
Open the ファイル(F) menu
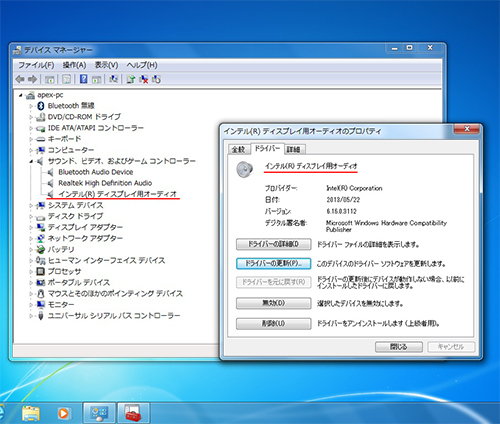(36, 65)
